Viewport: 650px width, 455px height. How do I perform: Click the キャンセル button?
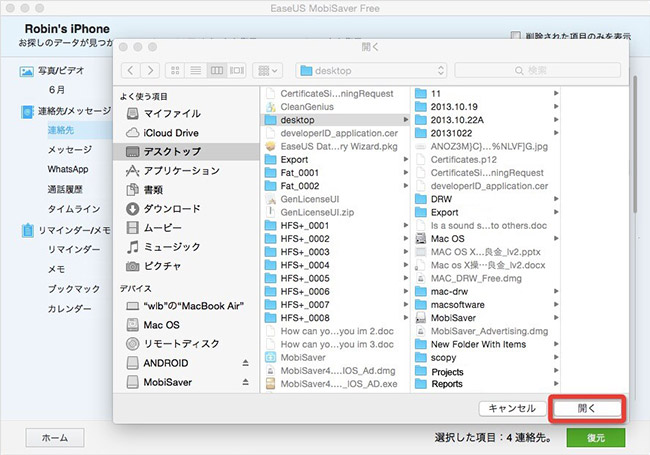point(512,408)
